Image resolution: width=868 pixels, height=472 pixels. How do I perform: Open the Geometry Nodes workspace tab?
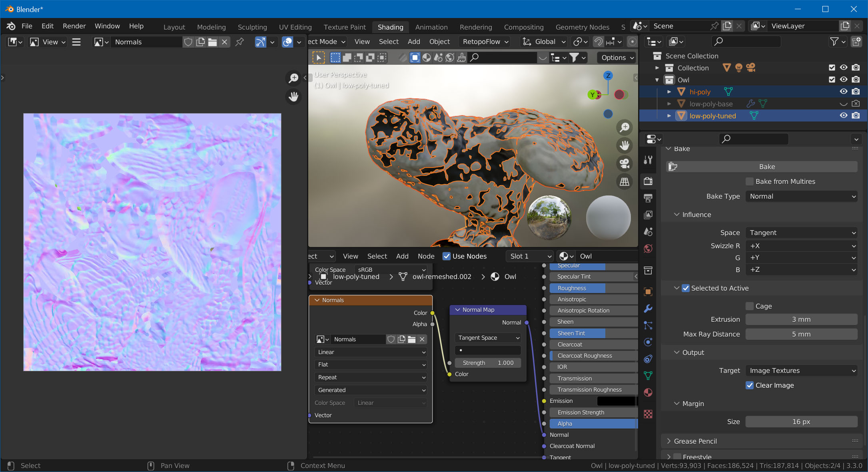coord(582,27)
